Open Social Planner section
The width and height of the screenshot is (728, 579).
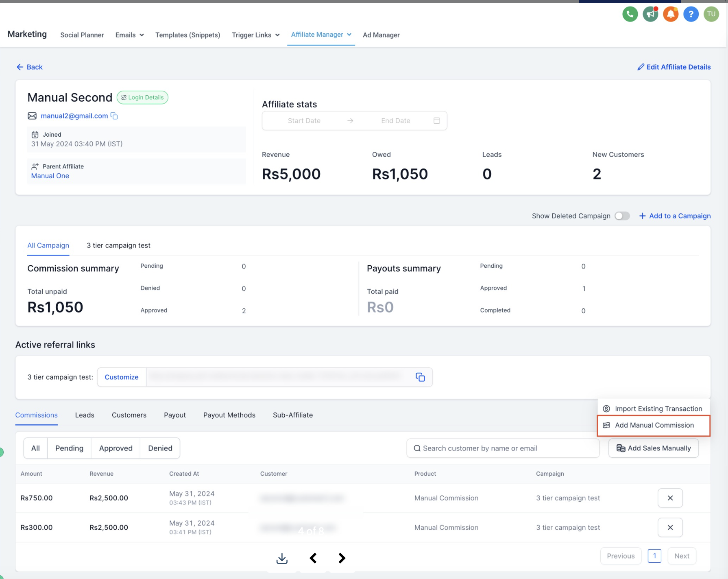click(x=82, y=35)
